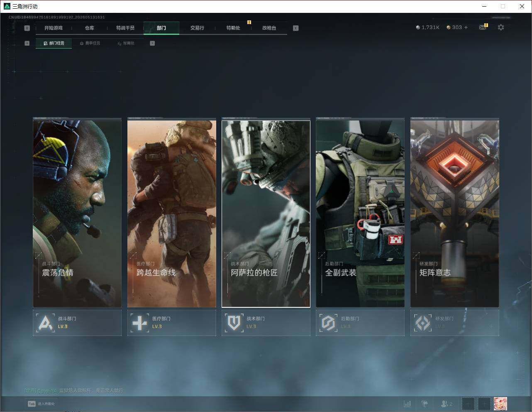Add premium currency with the plus button
Screen dimensions: 532x412
466,27
